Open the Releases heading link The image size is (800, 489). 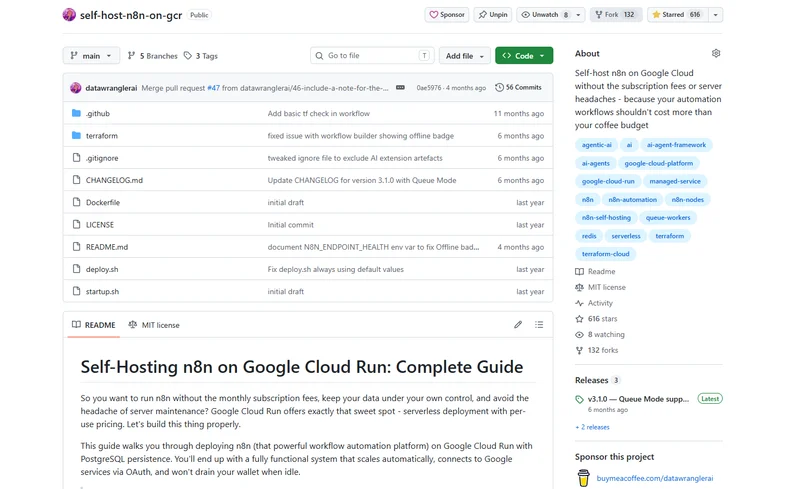click(591, 380)
